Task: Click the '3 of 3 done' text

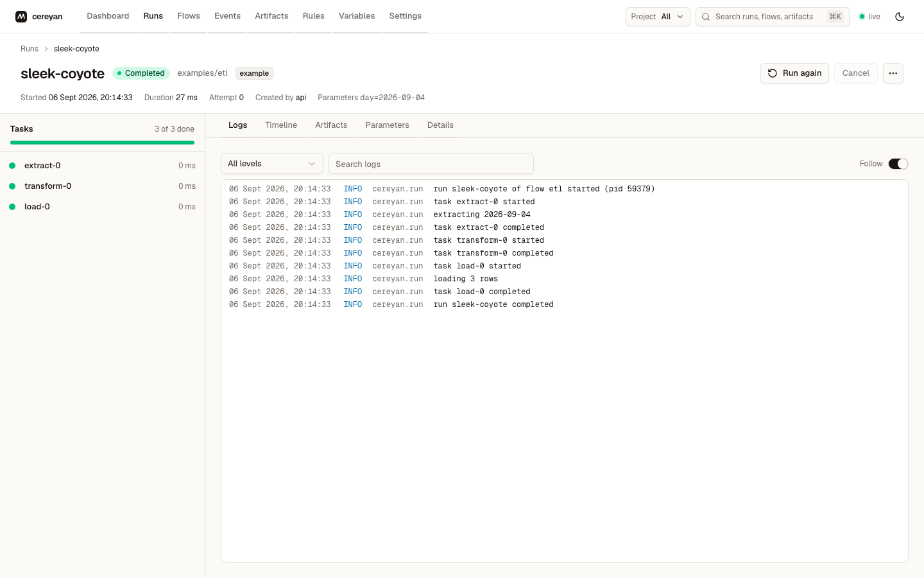Action: [x=175, y=129]
